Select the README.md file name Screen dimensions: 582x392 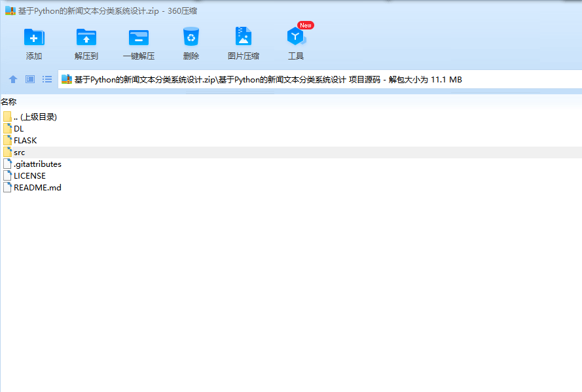point(37,188)
